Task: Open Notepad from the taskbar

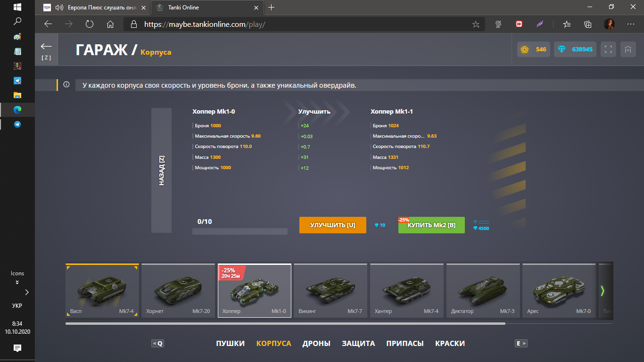Action: (17, 51)
